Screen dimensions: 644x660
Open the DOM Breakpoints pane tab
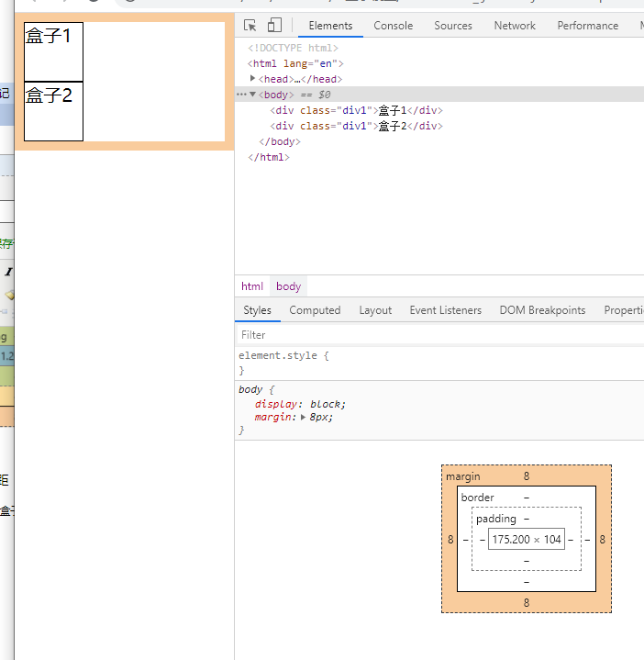[x=542, y=310]
